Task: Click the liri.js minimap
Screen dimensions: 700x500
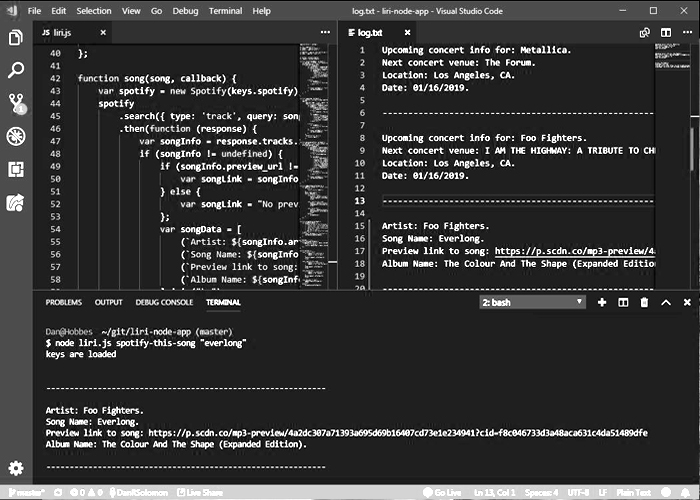Action: pyautogui.click(x=314, y=166)
